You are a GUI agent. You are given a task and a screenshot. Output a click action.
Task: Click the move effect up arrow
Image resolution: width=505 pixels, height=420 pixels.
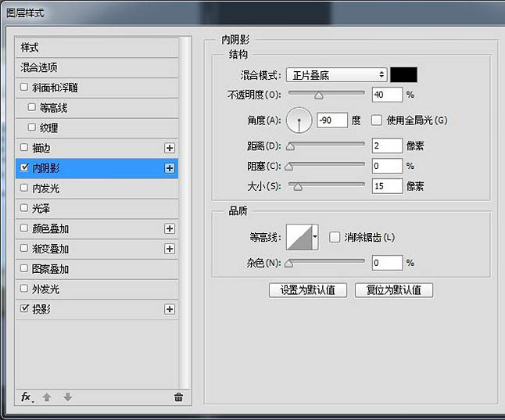point(47,397)
